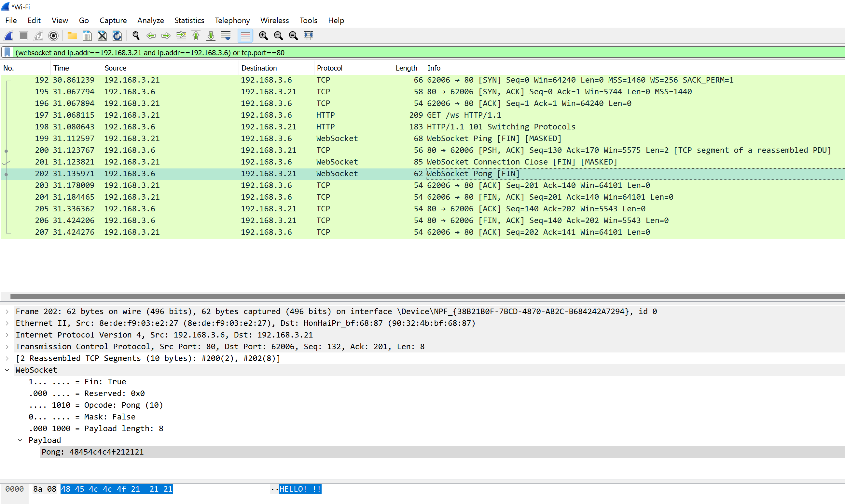Open saved filter bookmarks toggle

(7, 52)
